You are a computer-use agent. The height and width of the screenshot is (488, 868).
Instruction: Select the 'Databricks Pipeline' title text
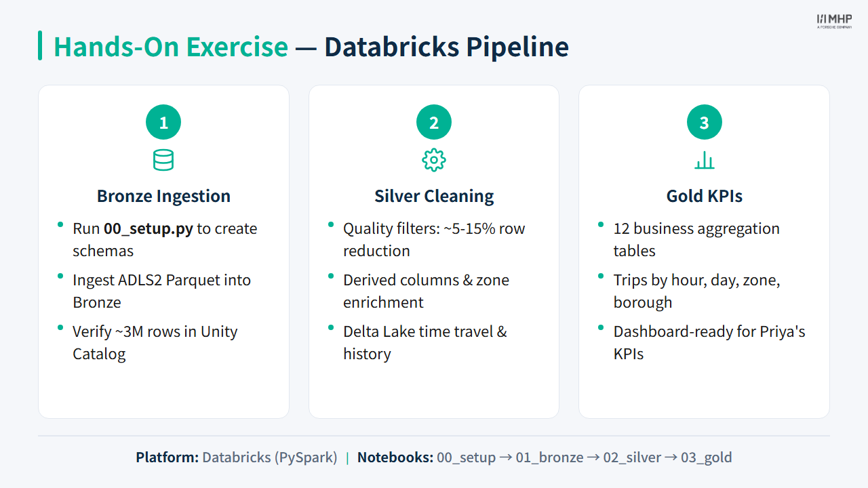446,47
